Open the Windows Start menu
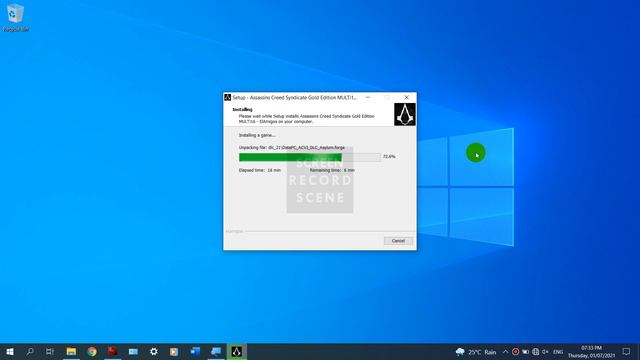The width and height of the screenshot is (640, 360). tap(10, 351)
